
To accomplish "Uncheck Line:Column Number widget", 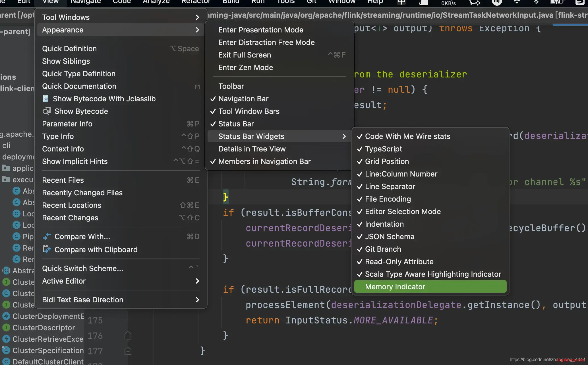I will point(401,174).
